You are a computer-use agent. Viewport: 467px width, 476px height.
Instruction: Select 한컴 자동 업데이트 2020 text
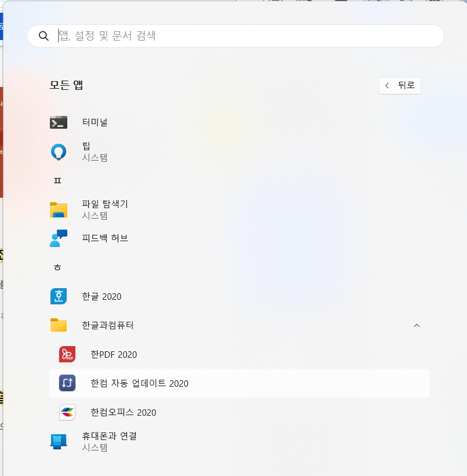[139, 383]
